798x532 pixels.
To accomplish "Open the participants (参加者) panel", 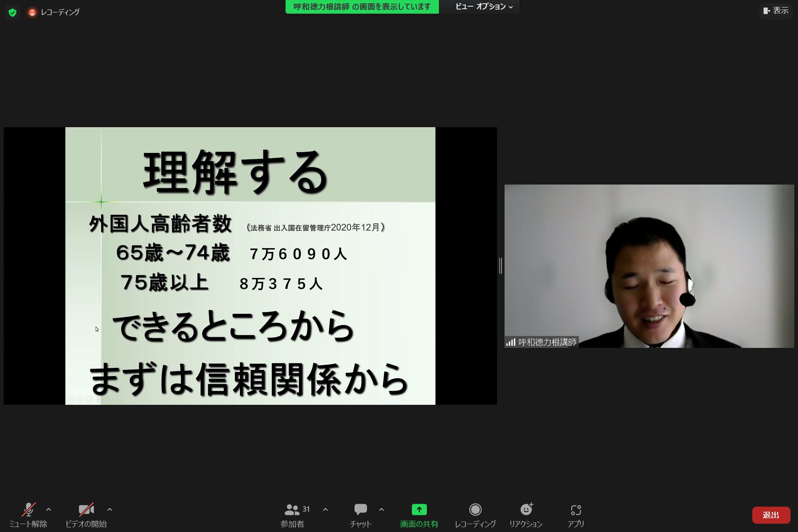I will click(x=293, y=515).
